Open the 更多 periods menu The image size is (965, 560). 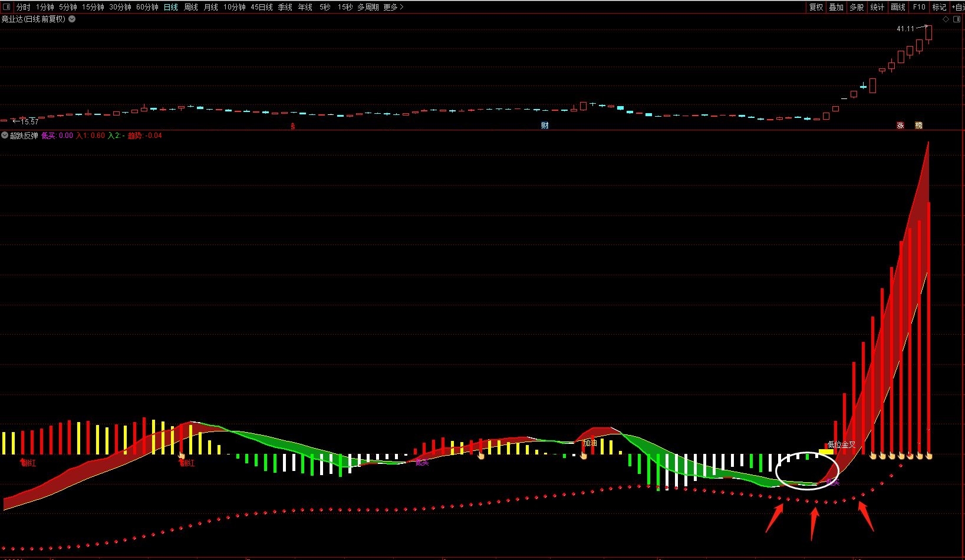point(393,7)
